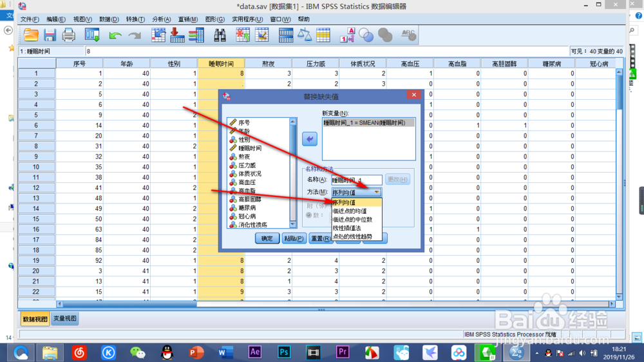
Task: Click the Go to case toolbar icon
Action: [158, 35]
